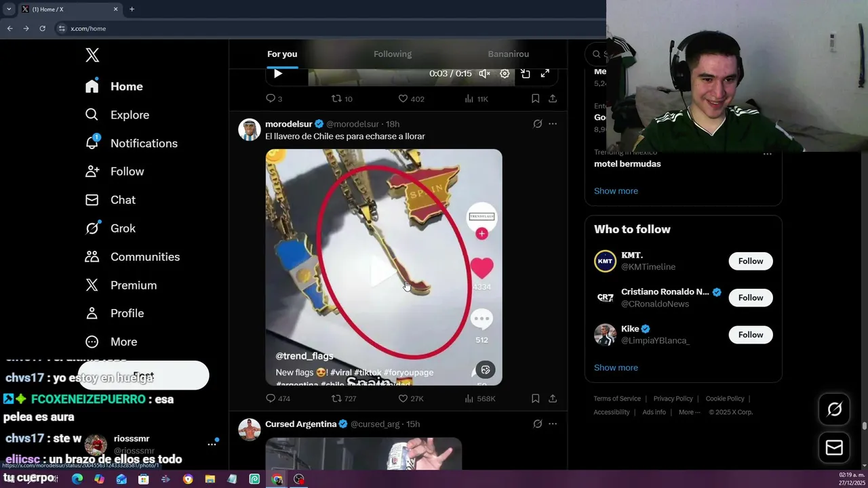Click the X logo in sidebar

point(92,56)
